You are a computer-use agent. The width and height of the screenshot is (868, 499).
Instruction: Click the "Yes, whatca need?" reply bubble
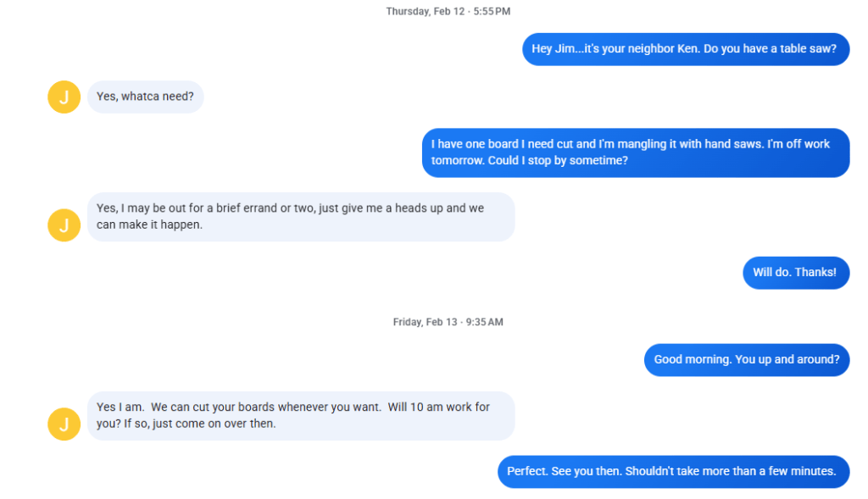pos(145,97)
